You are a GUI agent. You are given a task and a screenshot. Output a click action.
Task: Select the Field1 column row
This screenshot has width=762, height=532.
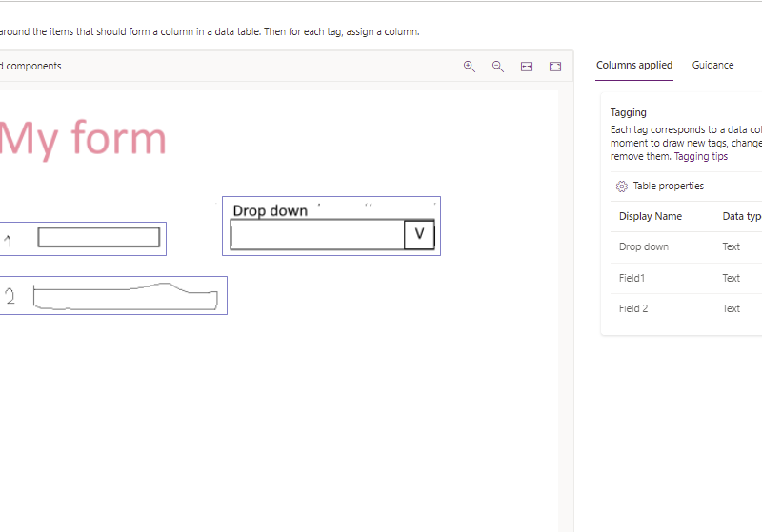pos(686,278)
